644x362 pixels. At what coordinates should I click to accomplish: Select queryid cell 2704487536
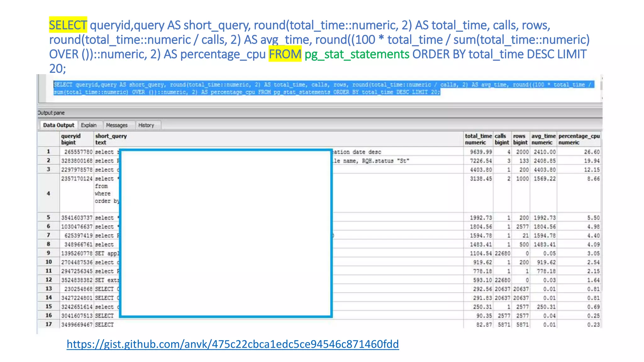(77, 262)
